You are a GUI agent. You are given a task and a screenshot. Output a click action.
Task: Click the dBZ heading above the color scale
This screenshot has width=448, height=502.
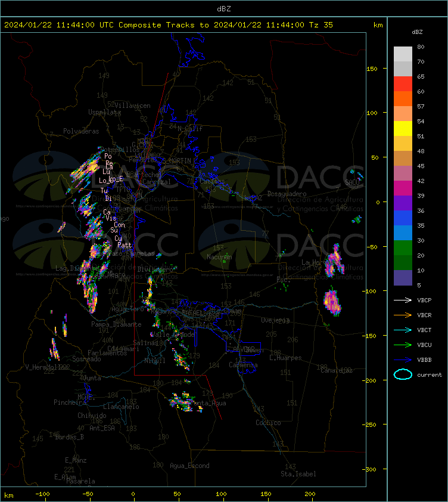coord(417,32)
